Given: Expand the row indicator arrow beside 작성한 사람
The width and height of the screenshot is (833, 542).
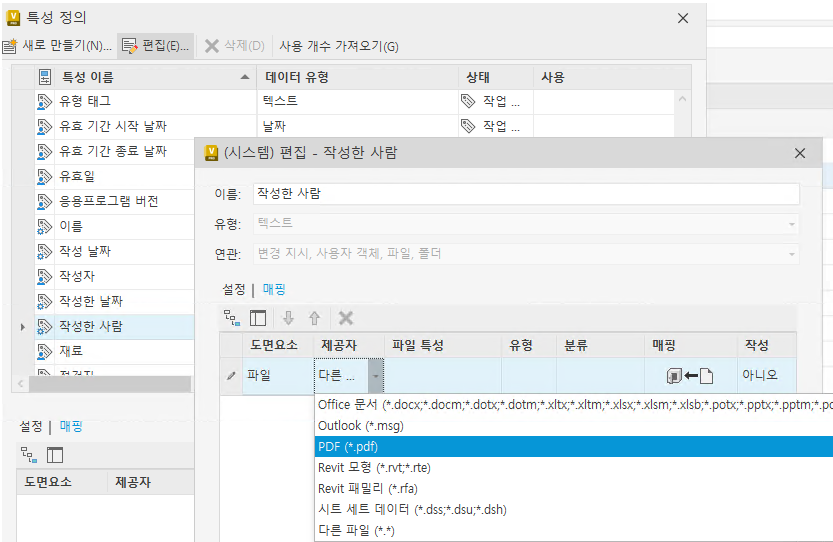Looking at the screenshot, I should [x=22, y=327].
